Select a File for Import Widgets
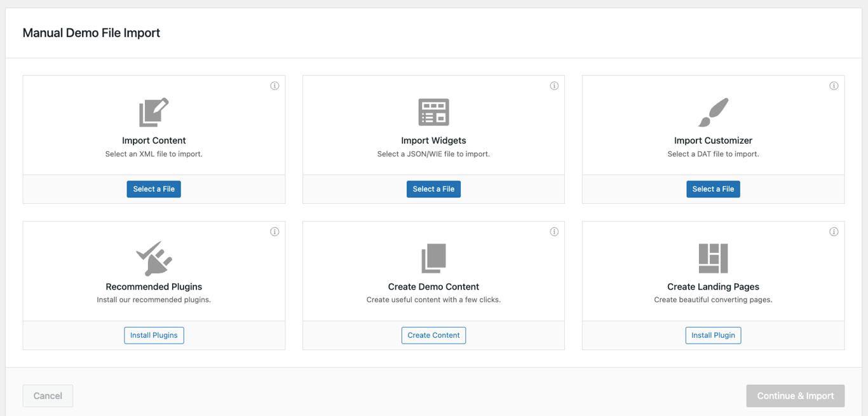This screenshot has width=868, height=416. [x=433, y=189]
